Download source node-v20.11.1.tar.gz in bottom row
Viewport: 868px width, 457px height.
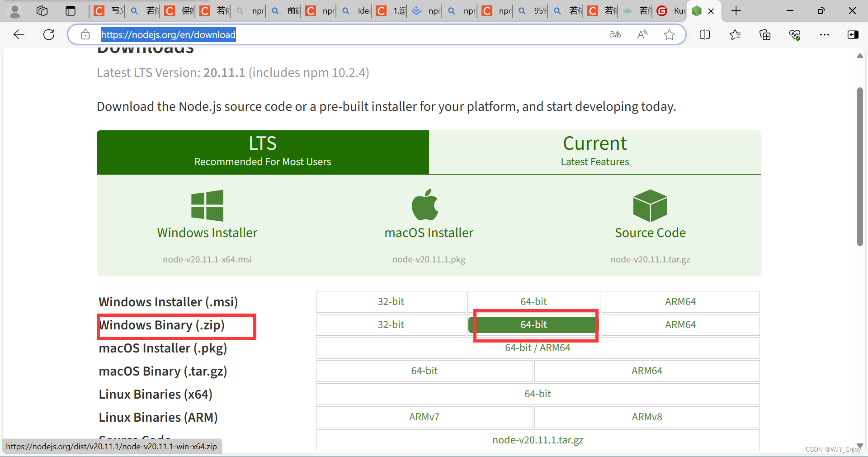coord(538,440)
